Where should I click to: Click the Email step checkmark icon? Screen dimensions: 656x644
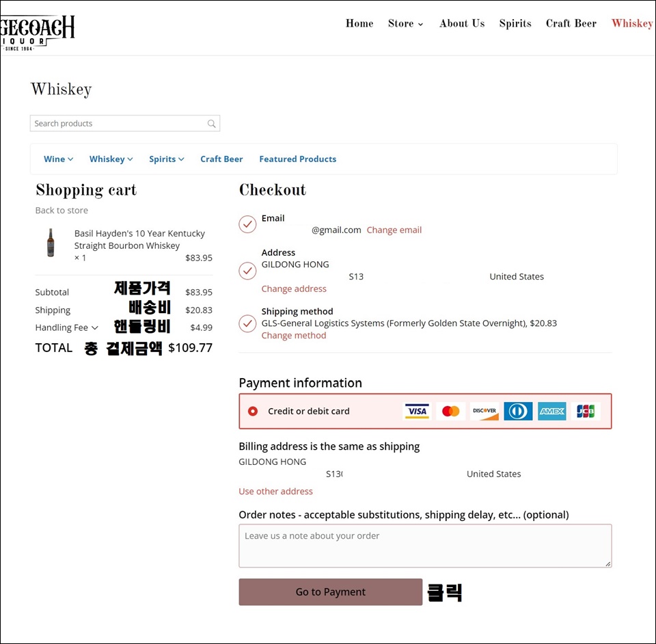(247, 225)
